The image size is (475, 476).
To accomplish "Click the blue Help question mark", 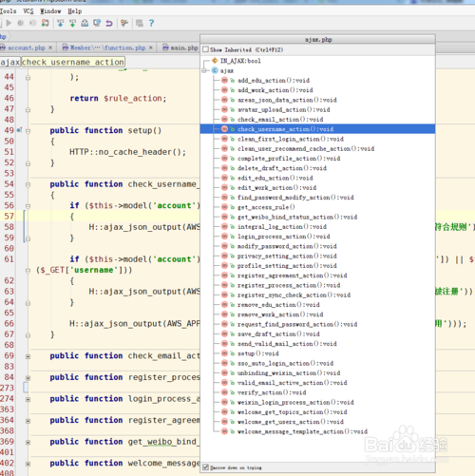I will pyautogui.click(x=151, y=23).
